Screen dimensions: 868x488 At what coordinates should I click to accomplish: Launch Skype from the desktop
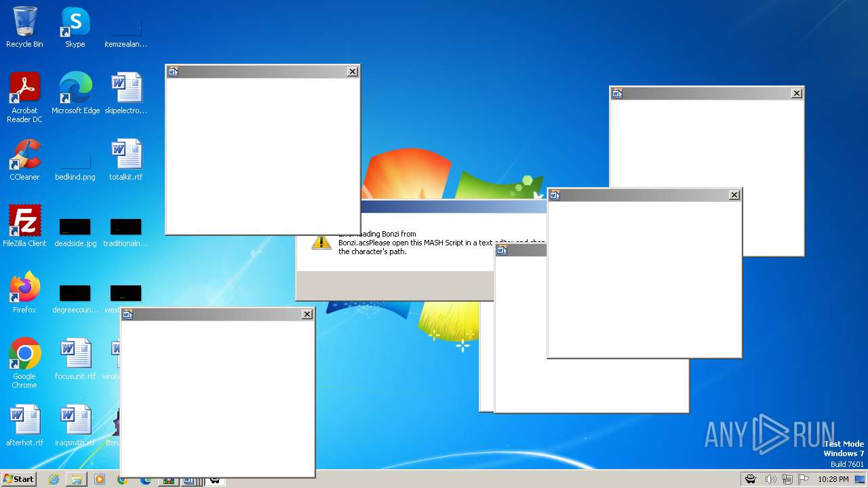point(75,27)
